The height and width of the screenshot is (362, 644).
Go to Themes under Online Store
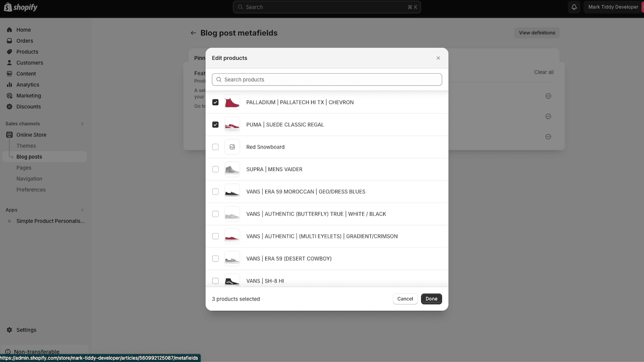[26, 146]
